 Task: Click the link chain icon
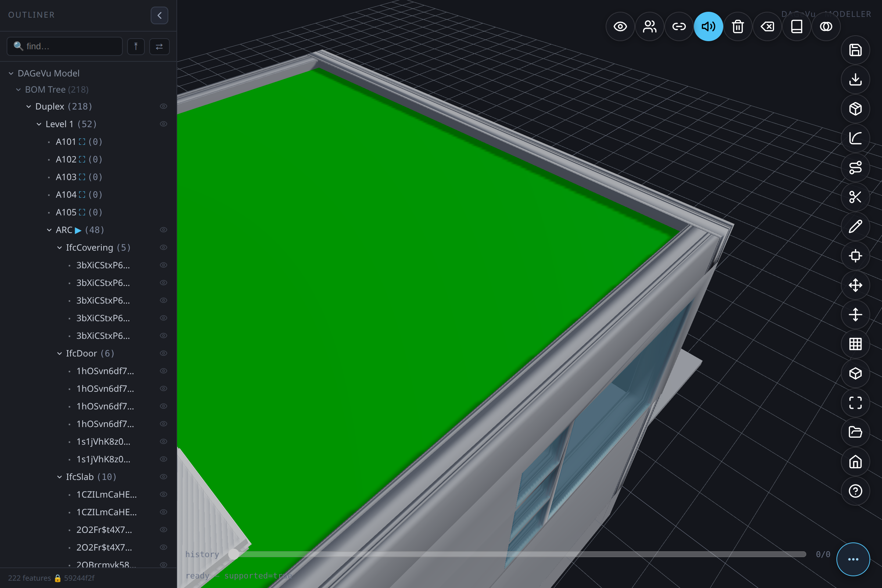point(679,26)
